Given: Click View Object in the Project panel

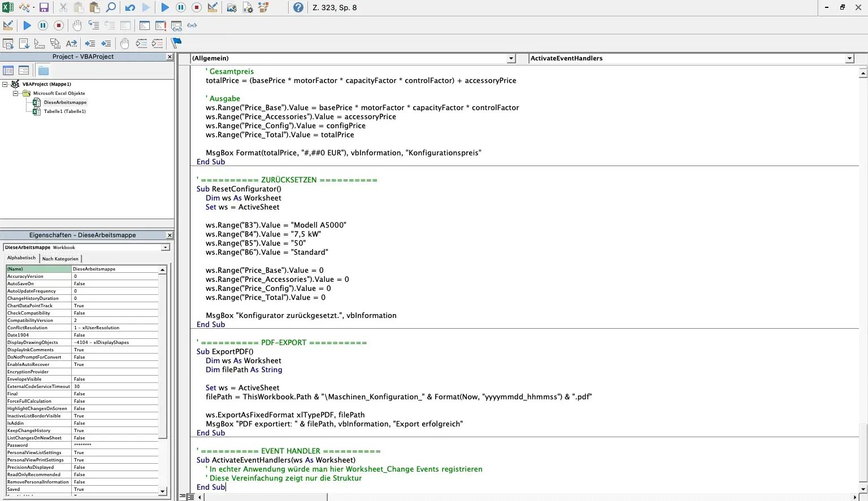Looking at the screenshot, I should [24, 71].
